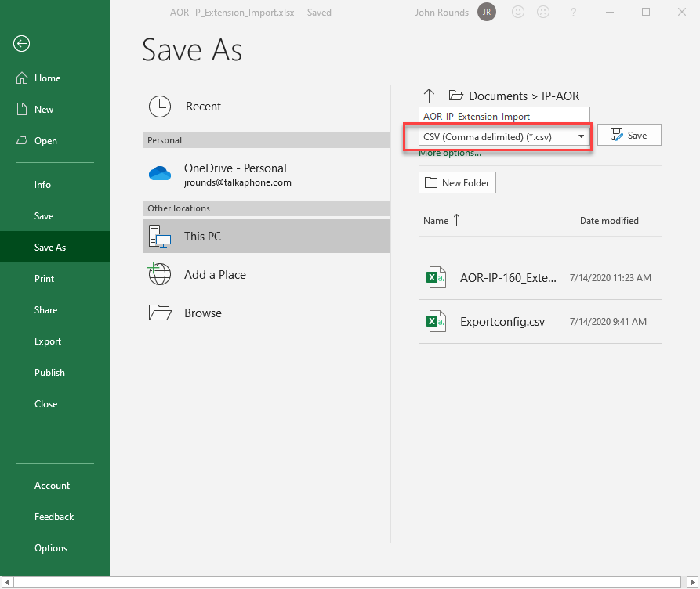This screenshot has width=700, height=589.
Task: Open the Export menu item
Action: [48, 341]
